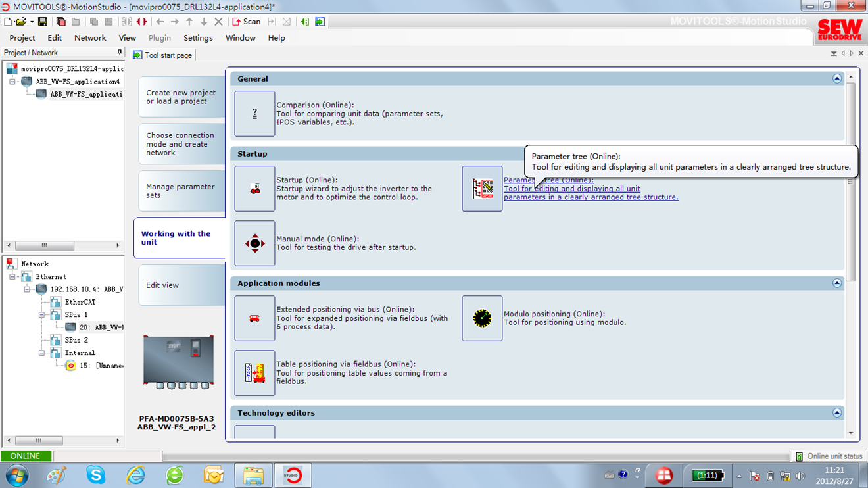Launch the Startup wizard icon
This screenshot has width=868, height=488.
(254, 189)
